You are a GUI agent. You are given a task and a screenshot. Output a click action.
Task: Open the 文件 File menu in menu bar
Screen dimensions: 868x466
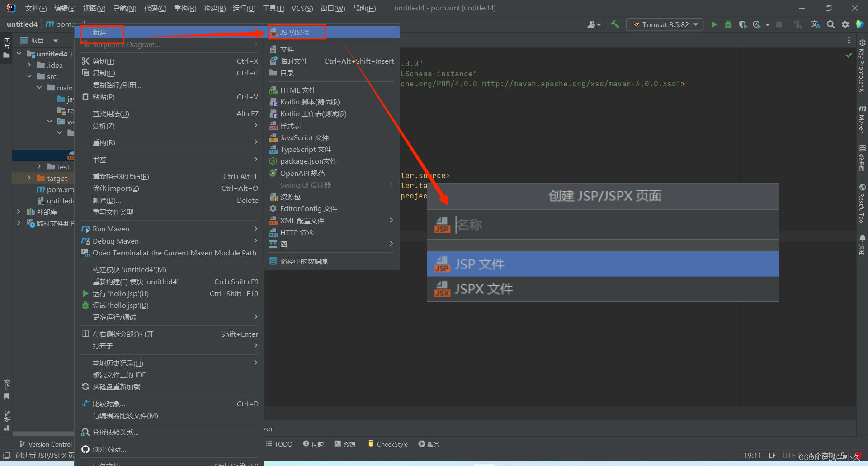tap(36, 8)
